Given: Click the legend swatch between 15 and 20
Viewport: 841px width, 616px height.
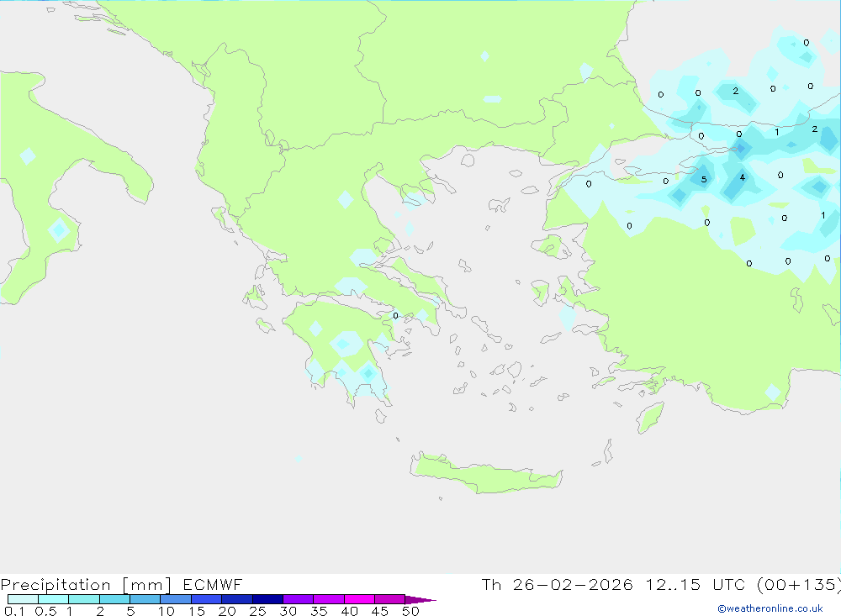Looking at the screenshot, I should (x=207, y=599).
